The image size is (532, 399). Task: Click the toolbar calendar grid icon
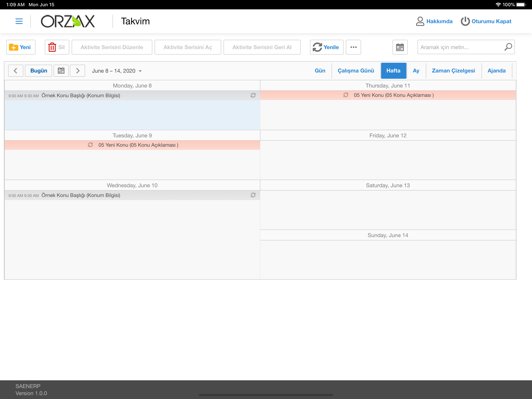tap(400, 47)
